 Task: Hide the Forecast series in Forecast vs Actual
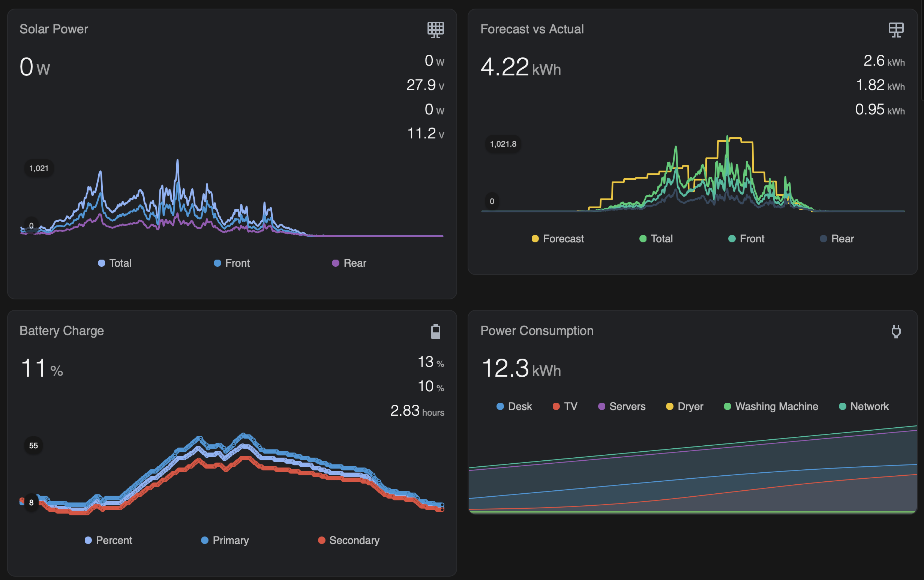point(558,239)
